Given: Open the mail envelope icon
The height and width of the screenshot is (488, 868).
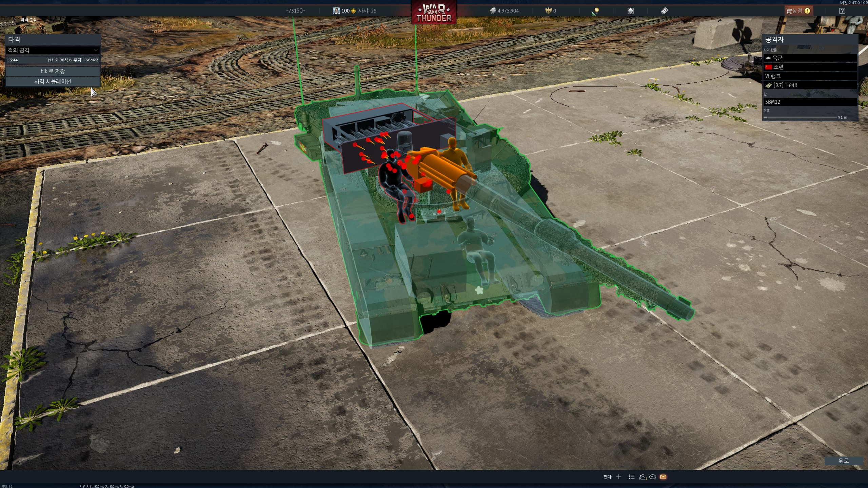Looking at the screenshot, I should coord(663,477).
